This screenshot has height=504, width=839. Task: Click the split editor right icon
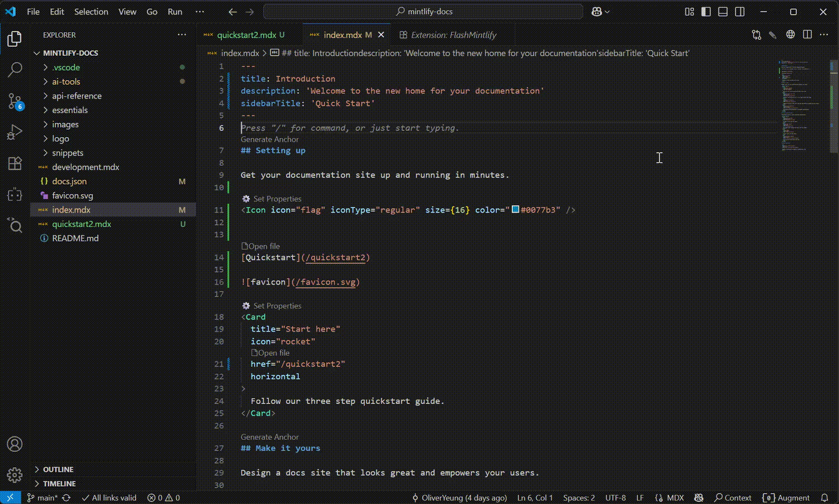click(807, 35)
